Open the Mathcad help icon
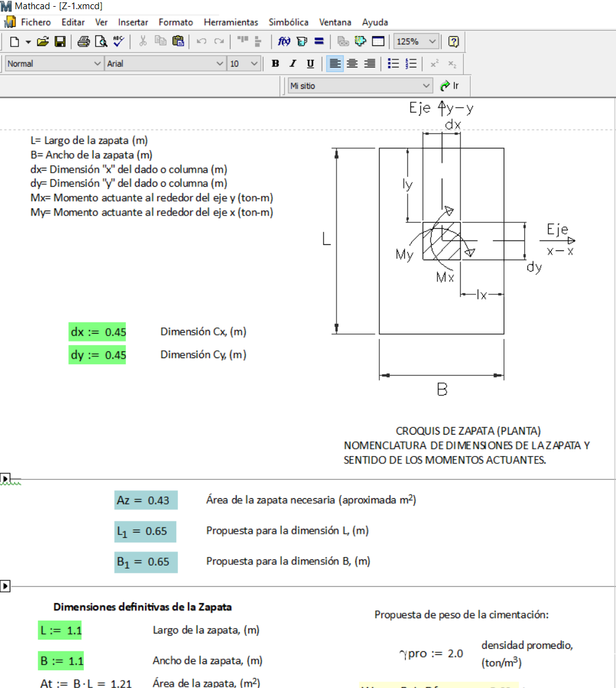Screen dimensions: 616x688 coord(453,42)
